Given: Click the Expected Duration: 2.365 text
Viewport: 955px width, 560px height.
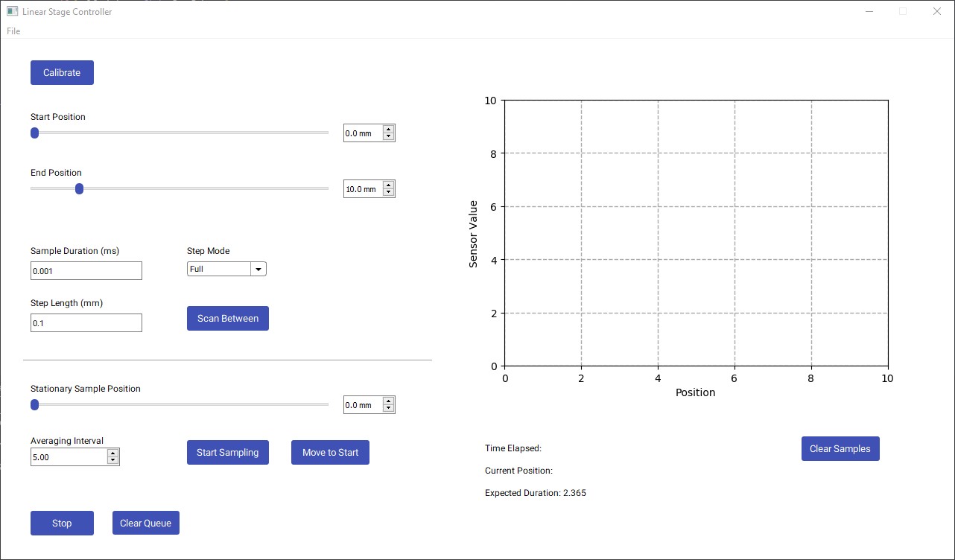Looking at the screenshot, I should pyautogui.click(x=536, y=493).
